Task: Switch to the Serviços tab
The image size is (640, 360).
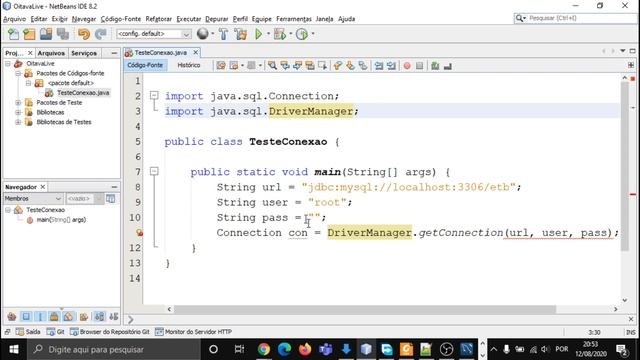Action: (84, 53)
